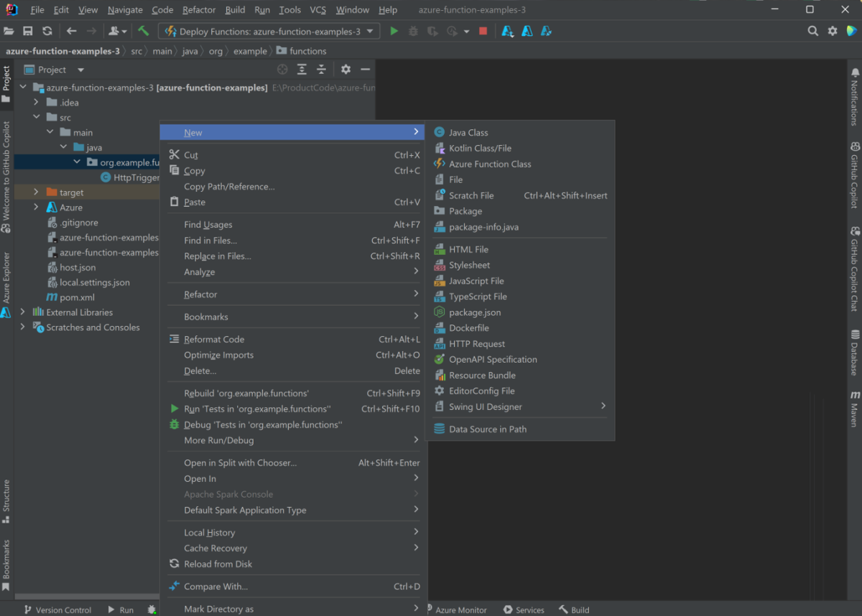Collapse the main folder in Project tree
Screen dimensions: 862x616
(50, 131)
